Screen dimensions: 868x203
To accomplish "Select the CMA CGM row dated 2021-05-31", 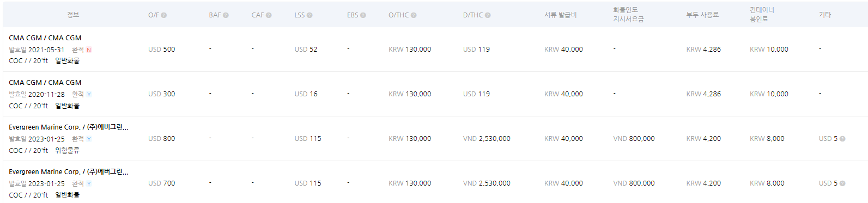I will pos(435,50).
